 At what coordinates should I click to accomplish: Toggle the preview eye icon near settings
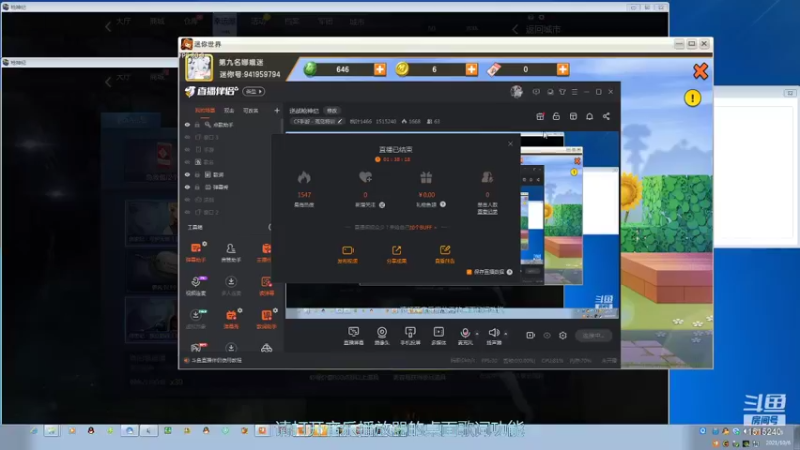[x=547, y=336]
